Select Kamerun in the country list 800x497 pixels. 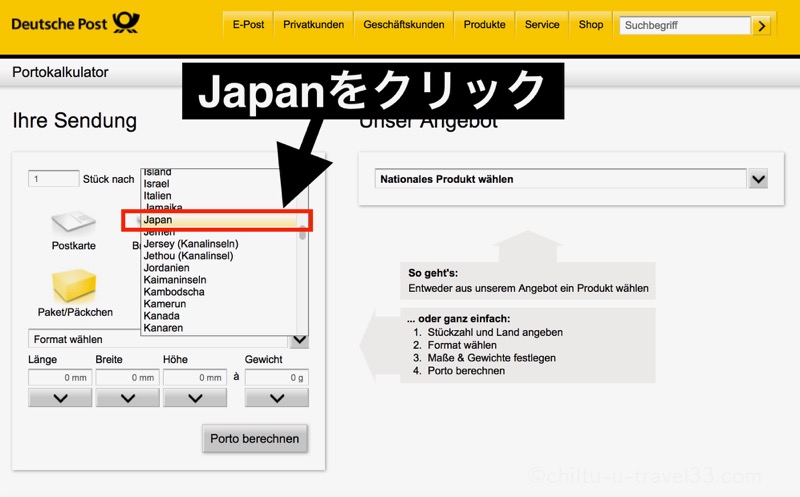(x=219, y=304)
